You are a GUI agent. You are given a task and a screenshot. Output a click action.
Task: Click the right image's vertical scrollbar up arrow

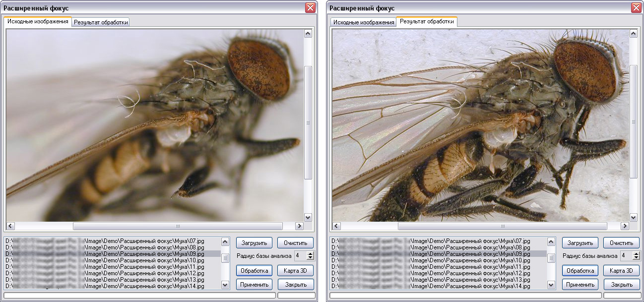coord(634,34)
